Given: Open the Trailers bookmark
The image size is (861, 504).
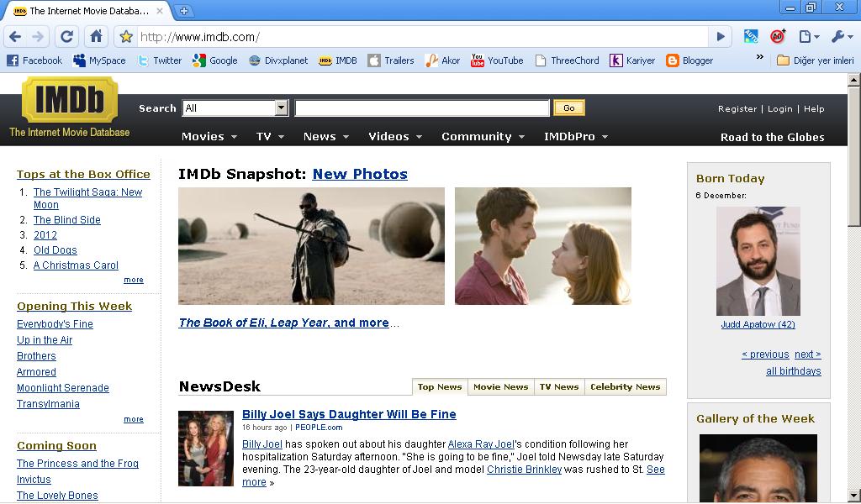Looking at the screenshot, I should [x=391, y=60].
